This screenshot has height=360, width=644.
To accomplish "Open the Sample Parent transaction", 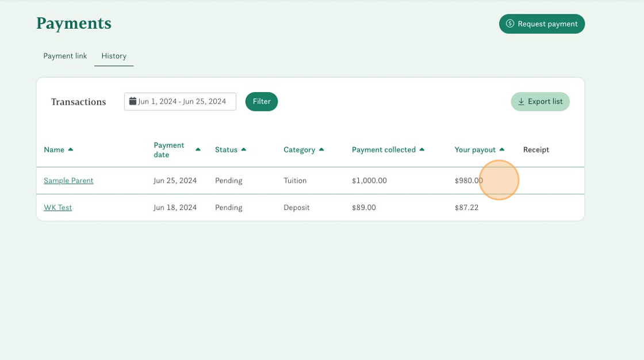I will 68,180.
